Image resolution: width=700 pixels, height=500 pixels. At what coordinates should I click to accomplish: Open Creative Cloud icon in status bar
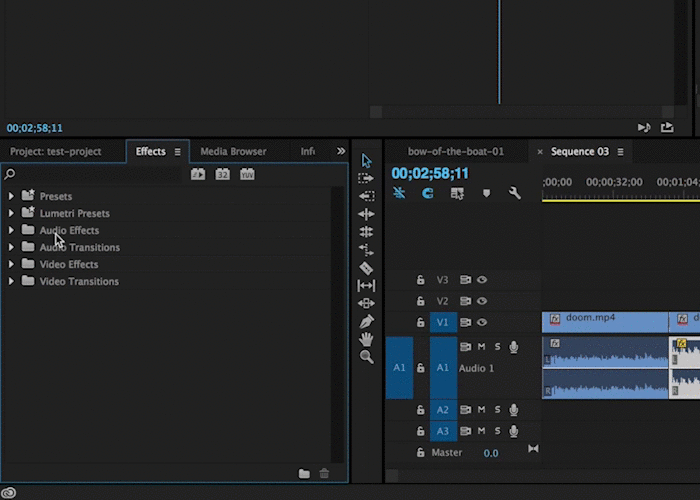[x=9, y=492]
